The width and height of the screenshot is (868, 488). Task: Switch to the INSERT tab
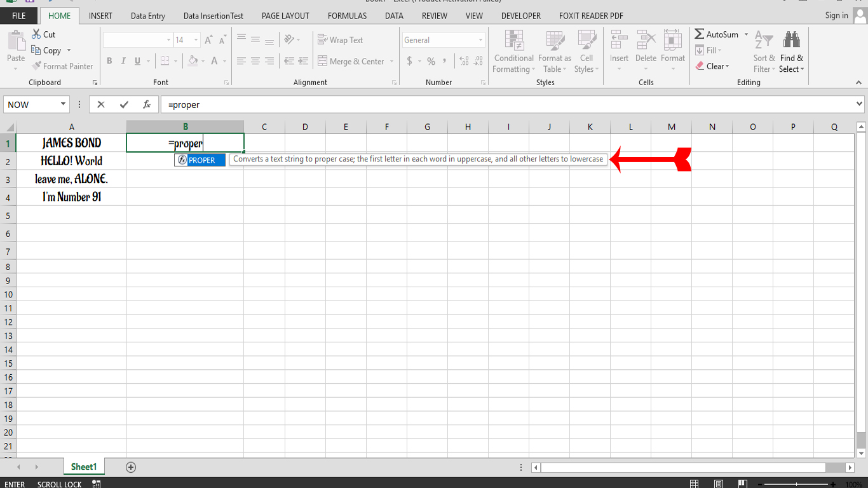pyautogui.click(x=100, y=16)
